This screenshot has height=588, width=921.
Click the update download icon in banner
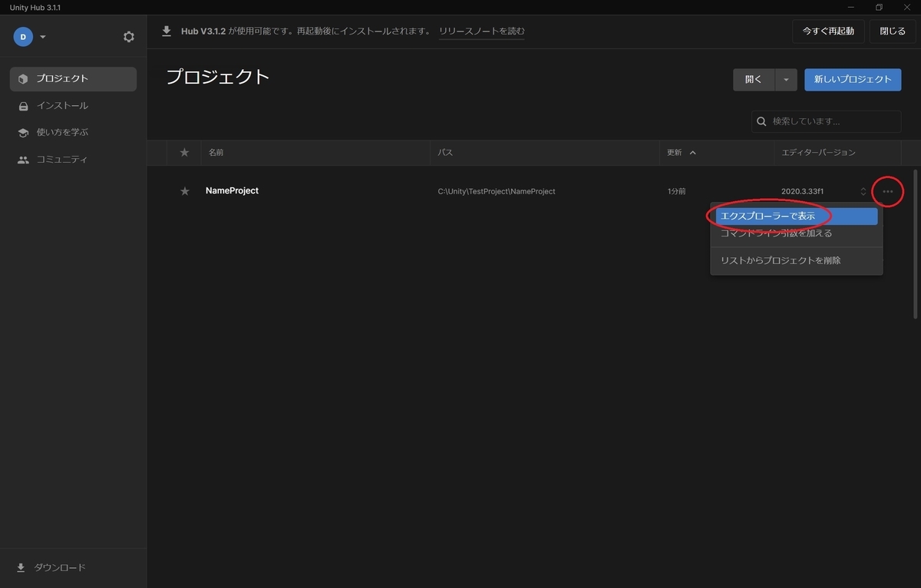pyautogui.click(x=167, y=31)
